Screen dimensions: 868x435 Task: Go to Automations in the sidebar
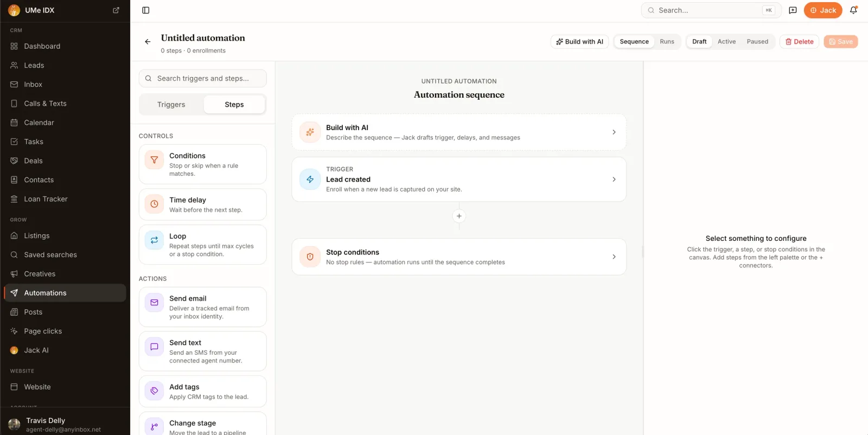tap(65, 293)
